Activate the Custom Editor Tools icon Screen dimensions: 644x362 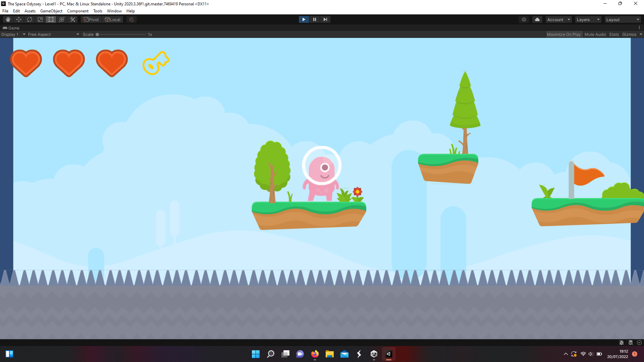[72, 19]
